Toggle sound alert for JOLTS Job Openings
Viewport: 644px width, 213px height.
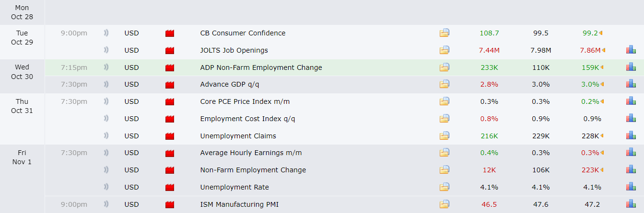(106, 50)
